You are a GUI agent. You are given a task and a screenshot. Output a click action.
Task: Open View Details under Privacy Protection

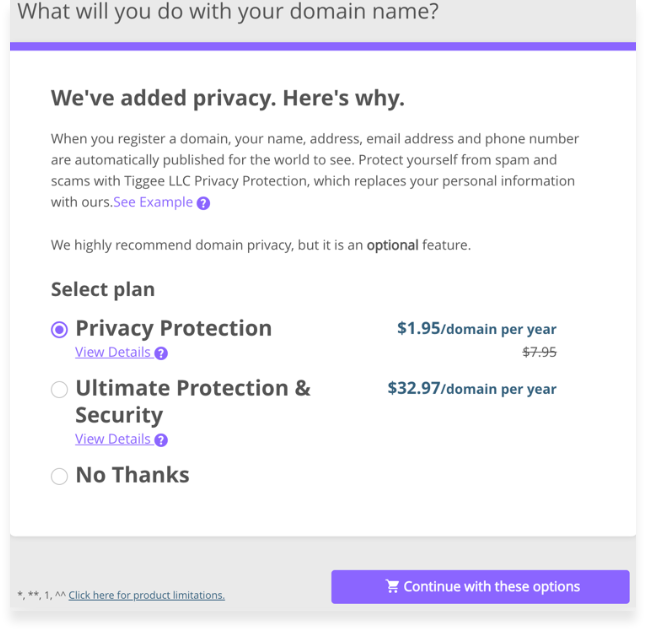113,352
